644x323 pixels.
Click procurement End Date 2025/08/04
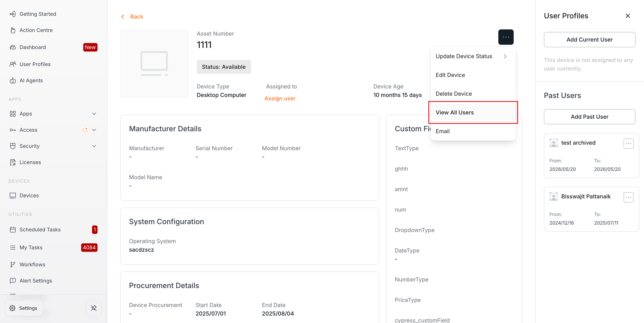[x=278, y=314]
